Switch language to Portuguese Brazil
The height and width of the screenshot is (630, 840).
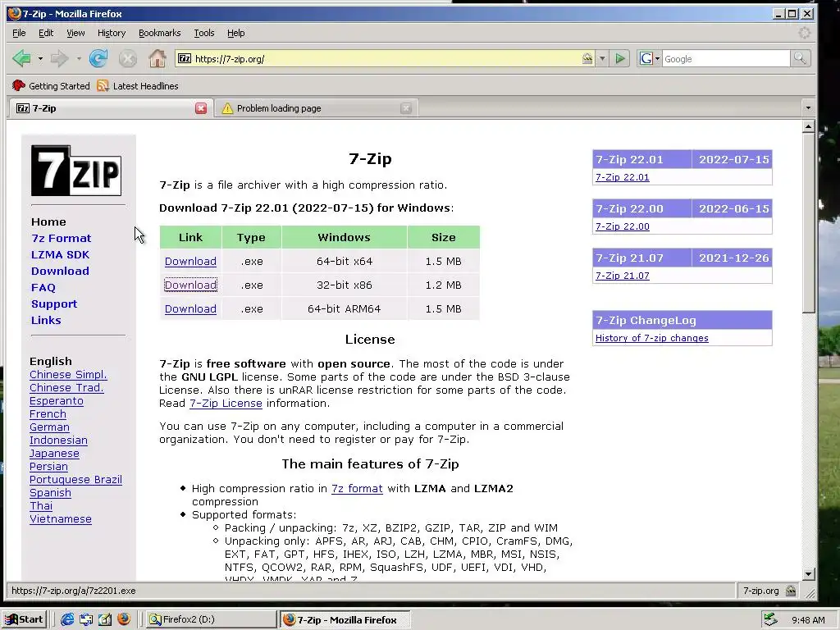(x=75, y=479)
